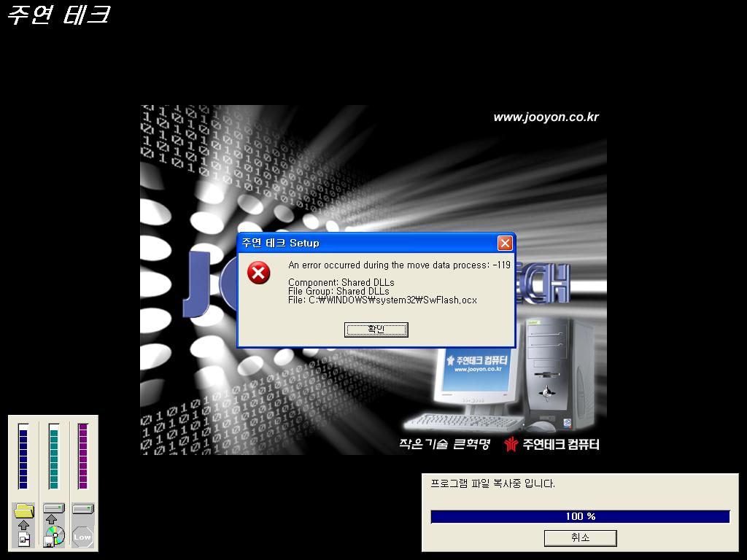Click the drive icon above the Low icon
Screen dimensions: 747x560
point(83,509)
